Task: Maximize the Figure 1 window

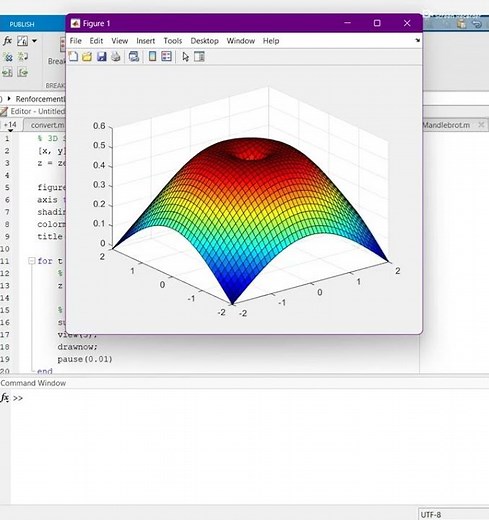Action: (377, 23)
